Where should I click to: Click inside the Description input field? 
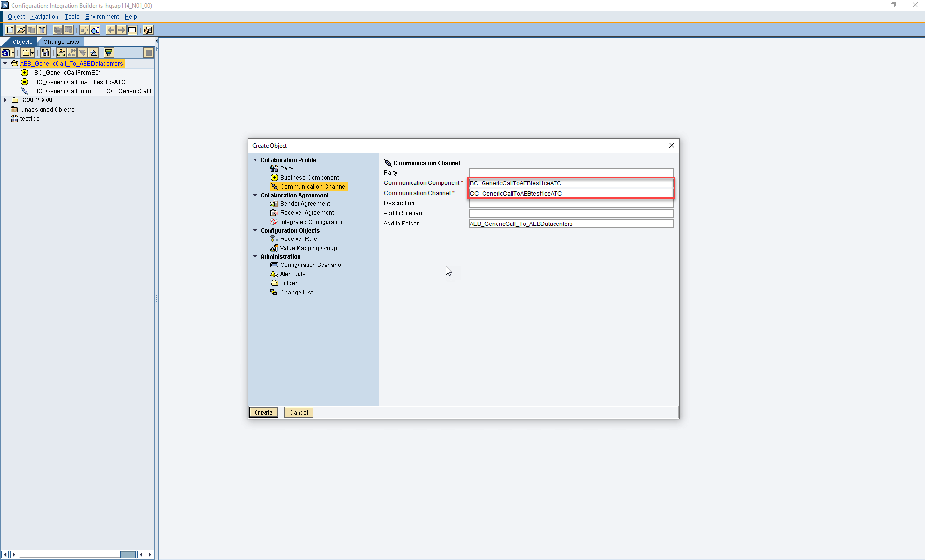point(570,203)
